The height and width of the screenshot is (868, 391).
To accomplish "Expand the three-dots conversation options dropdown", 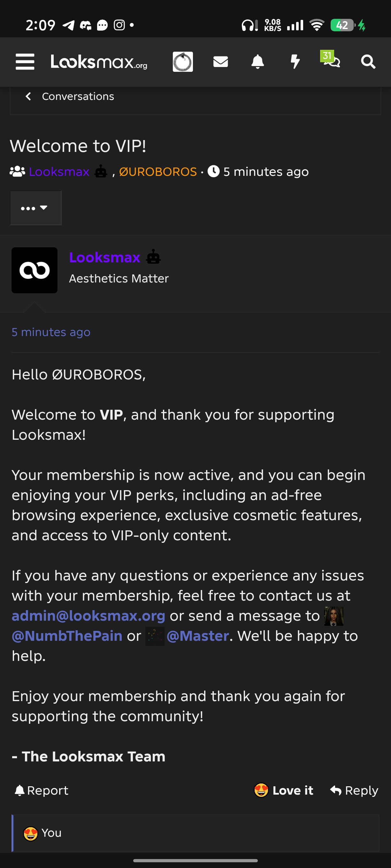I will pos(36,208).
